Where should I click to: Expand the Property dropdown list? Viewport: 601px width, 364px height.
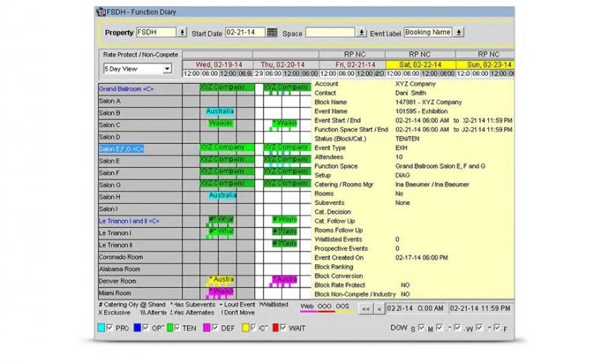[x=182, y=33]
